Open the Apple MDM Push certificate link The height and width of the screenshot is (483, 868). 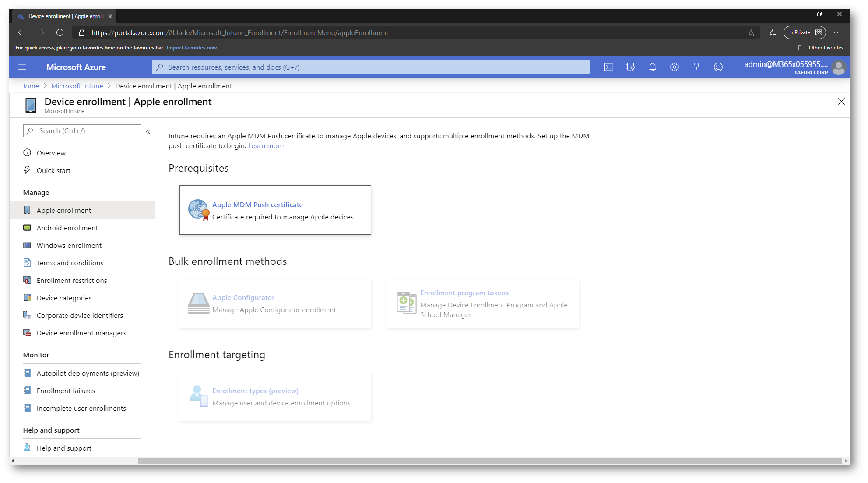(257, 204)
